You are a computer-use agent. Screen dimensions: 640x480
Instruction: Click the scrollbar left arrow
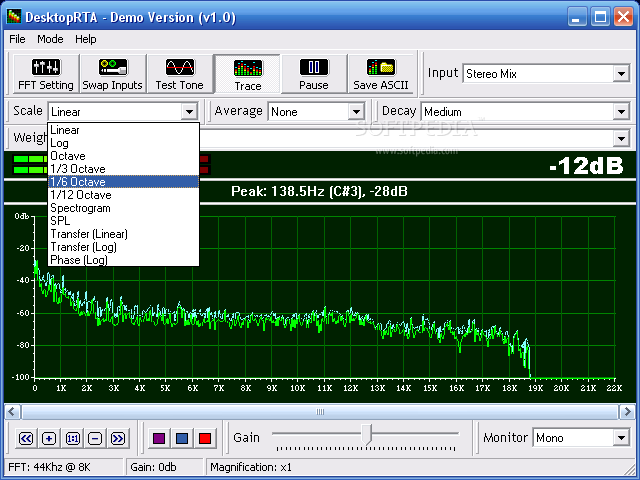pos(12,412)
